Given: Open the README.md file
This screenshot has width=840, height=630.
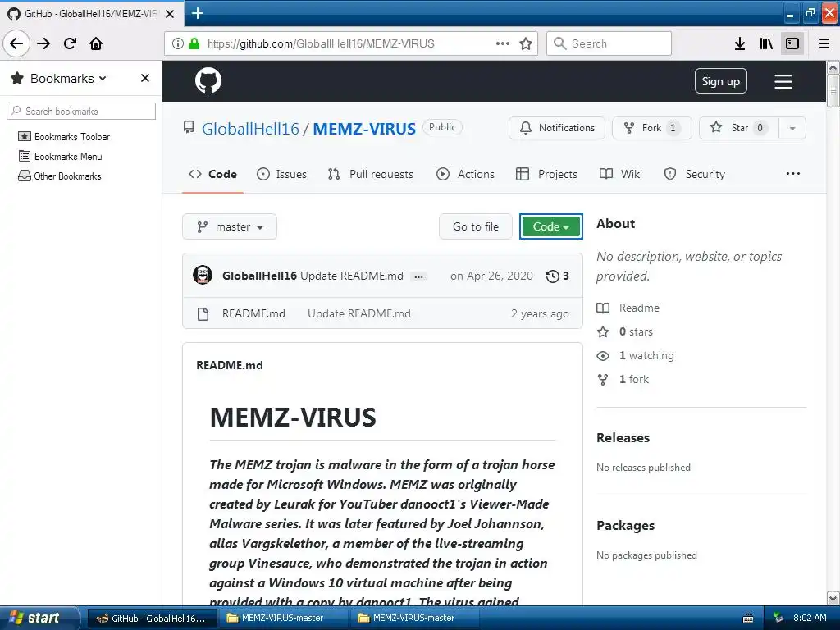Looking at the screenshot, I should click(253, 313).
